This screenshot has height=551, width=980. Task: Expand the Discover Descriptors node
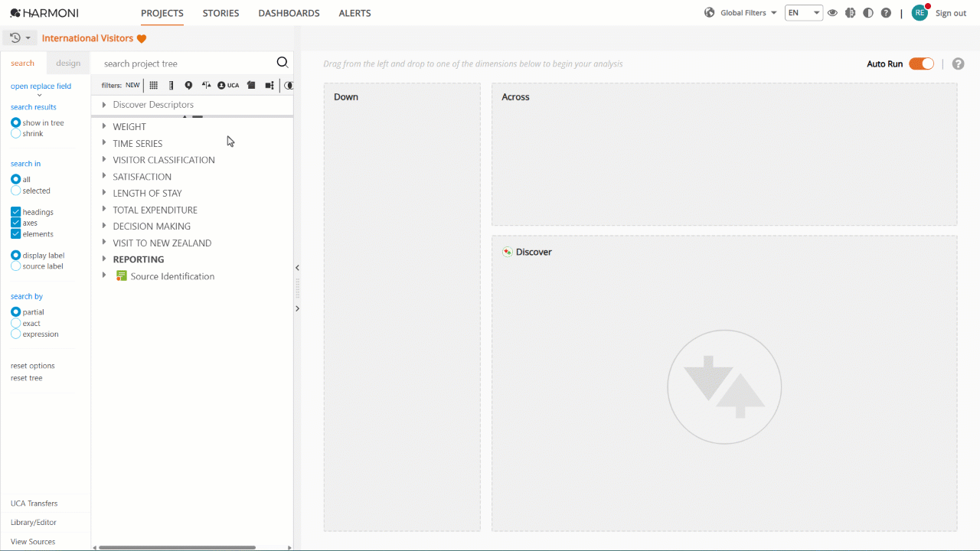[104, 104]
